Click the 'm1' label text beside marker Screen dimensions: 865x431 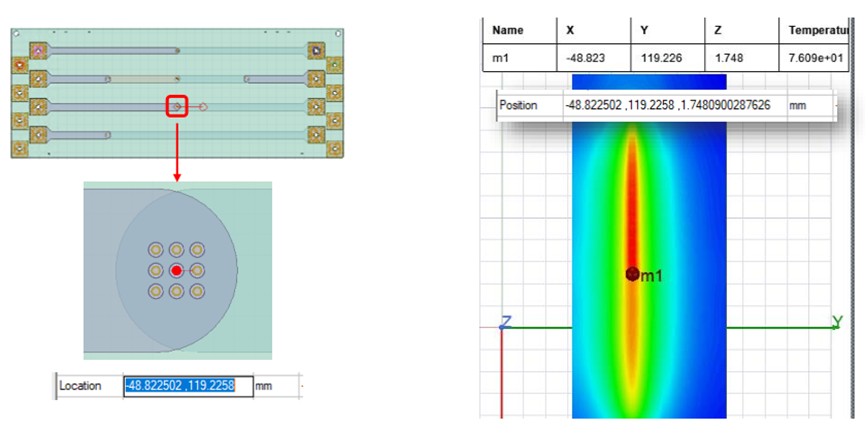(x=650, y=276)
